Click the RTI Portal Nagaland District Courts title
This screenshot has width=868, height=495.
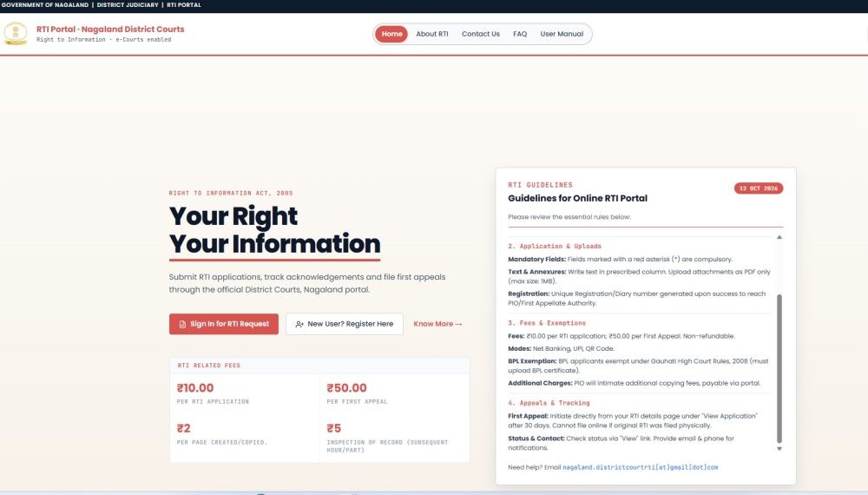(110, 30)
